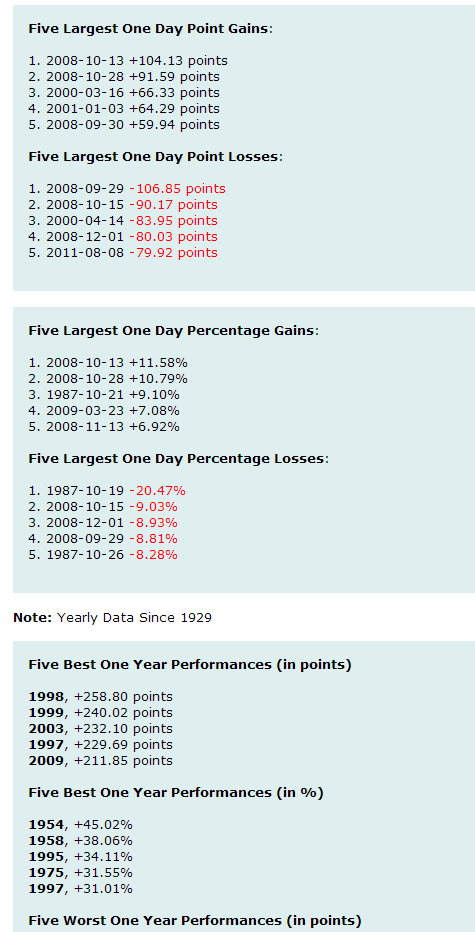Click the 2008-10-28 +91.59 points entry
The height and width of the screenshot is (932, 475).
(x=124, y=77)
